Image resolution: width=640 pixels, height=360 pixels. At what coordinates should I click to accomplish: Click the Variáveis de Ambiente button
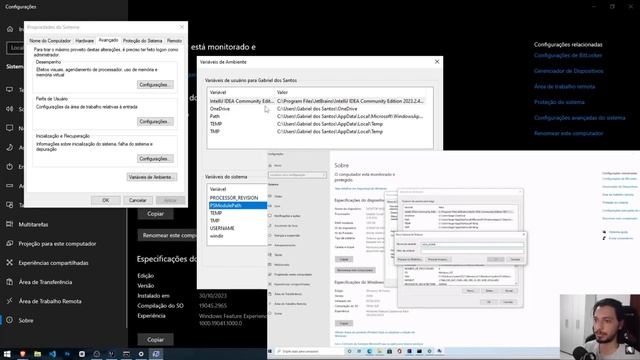pos(152,177)
